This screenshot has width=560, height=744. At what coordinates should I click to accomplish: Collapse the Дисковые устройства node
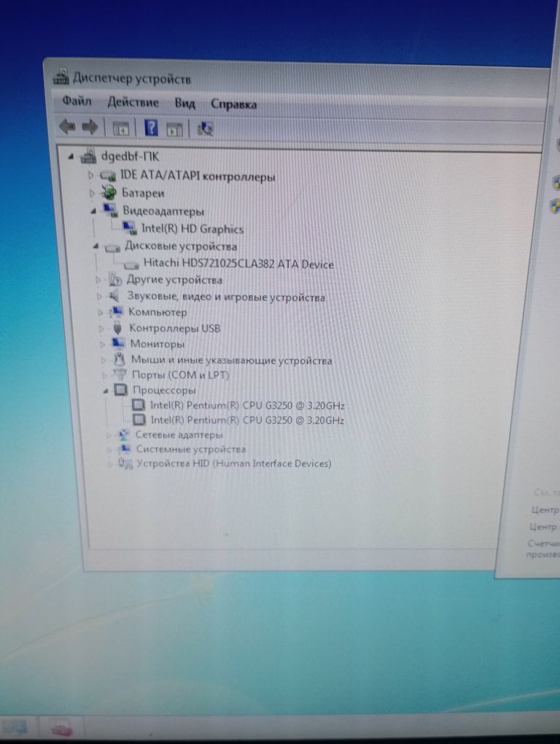coord(96,246)
